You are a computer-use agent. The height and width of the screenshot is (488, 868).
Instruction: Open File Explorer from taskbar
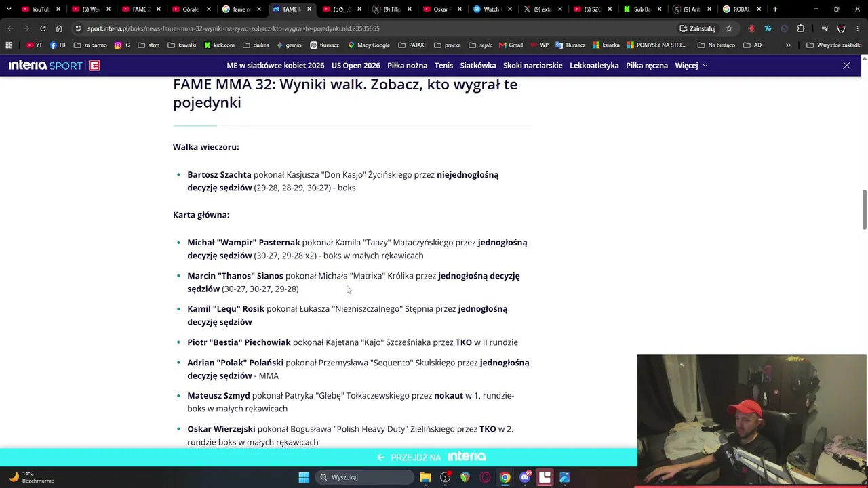(x=425, y=477)
